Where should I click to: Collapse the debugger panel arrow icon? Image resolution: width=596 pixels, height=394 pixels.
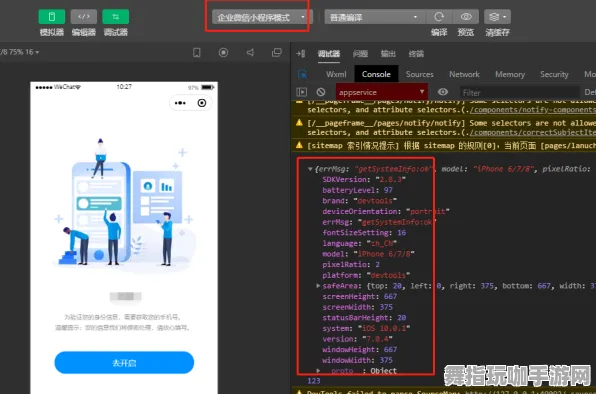(301, 54)
